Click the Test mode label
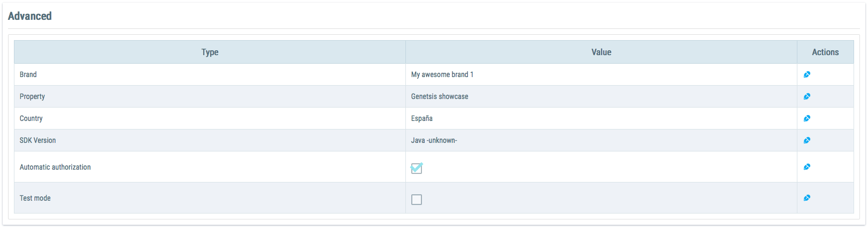This screenshot has width=868, height=228. pyautogui.click(x=35, y=198)
